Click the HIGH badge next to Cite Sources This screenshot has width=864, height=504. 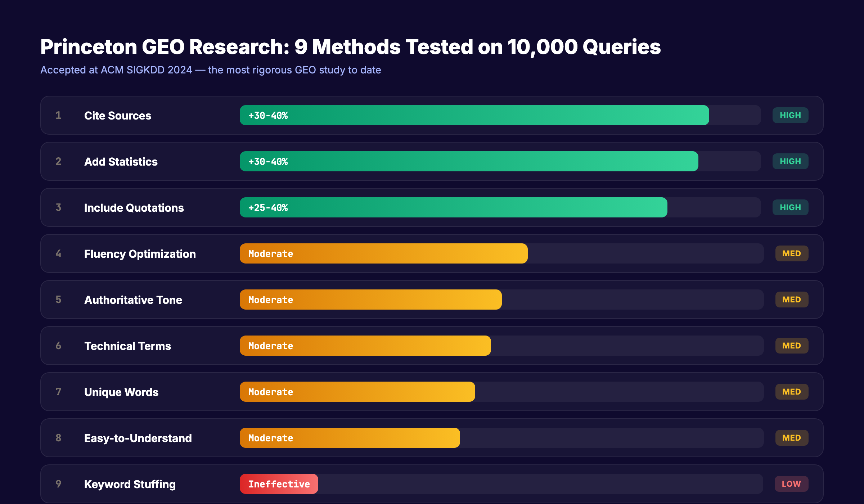[791, 115]
